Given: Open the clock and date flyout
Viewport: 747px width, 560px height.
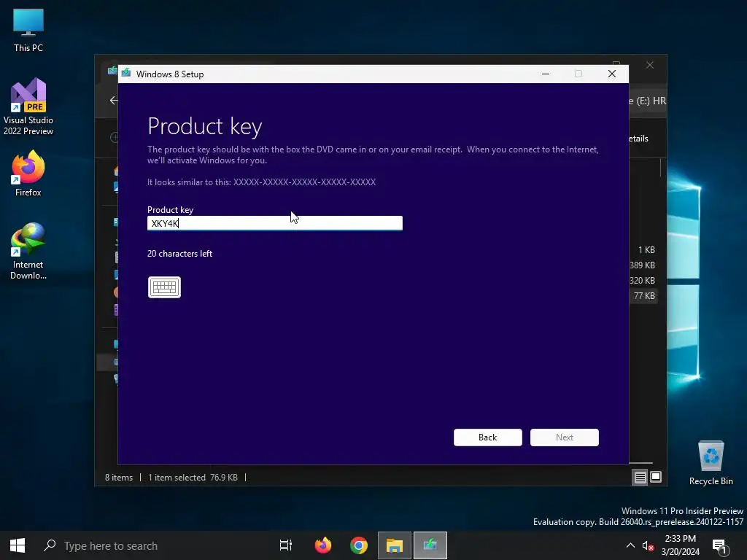Looking at the screenshot, I should pyautogui.click(x=681, y=545).
